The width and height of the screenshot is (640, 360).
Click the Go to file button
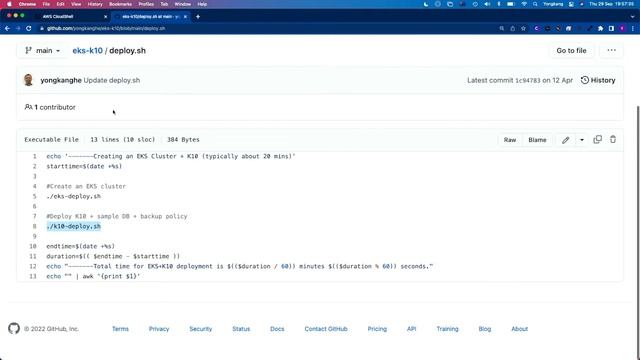pyautogui.click(x=571, y=51)
